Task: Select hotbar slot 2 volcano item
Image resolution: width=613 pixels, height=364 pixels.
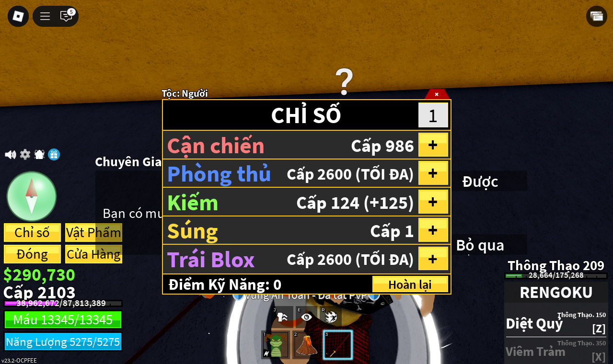Action: point(306,345)
